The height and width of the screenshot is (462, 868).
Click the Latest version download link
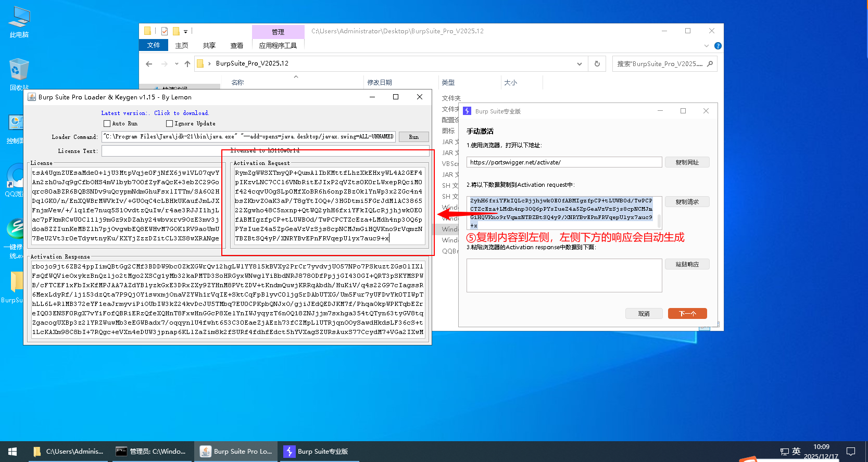(x=155, y=113)
